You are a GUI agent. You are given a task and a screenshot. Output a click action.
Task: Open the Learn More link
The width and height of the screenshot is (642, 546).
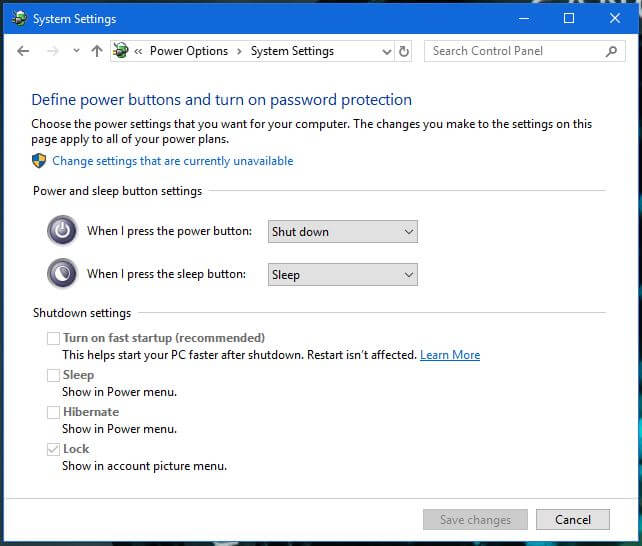click(450, 355)
